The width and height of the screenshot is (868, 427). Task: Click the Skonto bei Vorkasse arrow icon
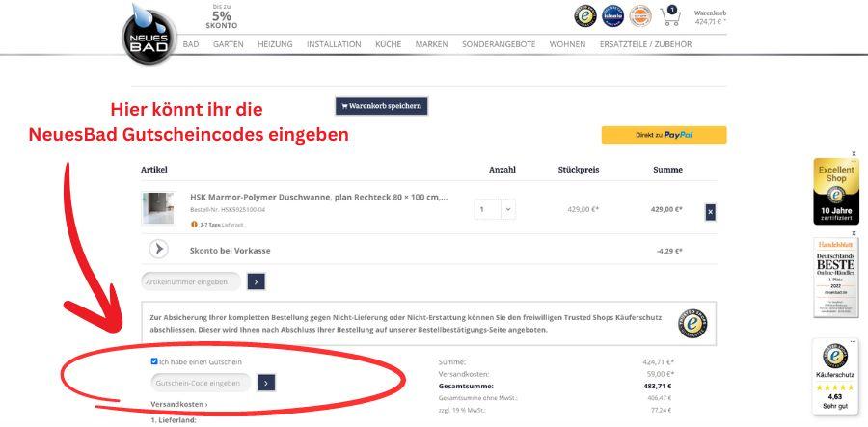[x=158, y=250]
